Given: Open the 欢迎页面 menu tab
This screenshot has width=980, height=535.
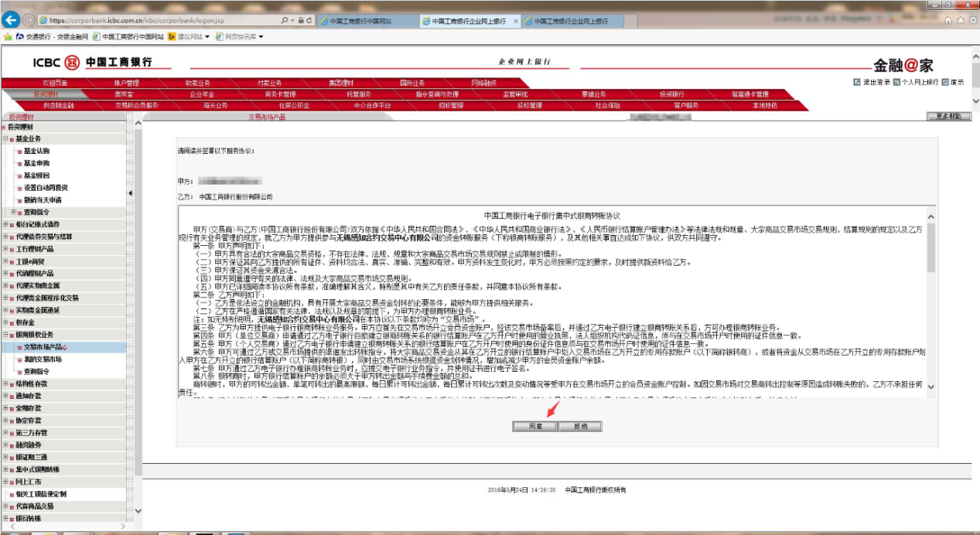Looking at the screenshot, I should click(x=54, y=83).
